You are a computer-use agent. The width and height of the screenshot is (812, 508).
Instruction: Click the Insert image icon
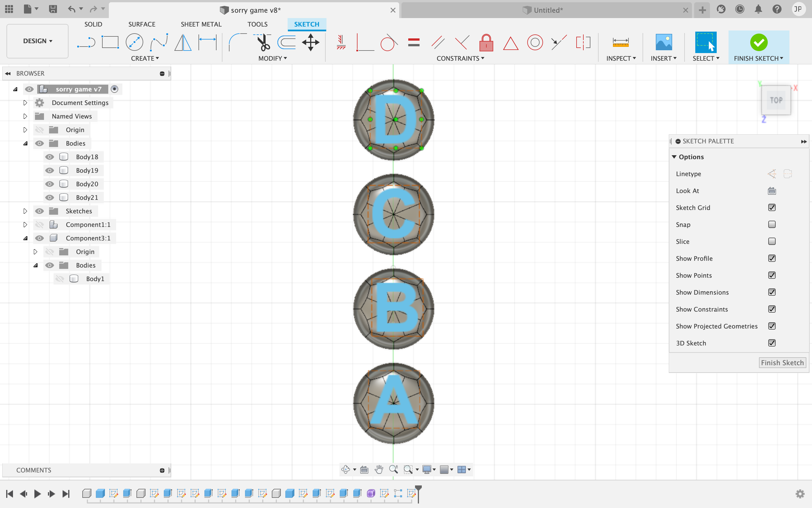point(664,43)
